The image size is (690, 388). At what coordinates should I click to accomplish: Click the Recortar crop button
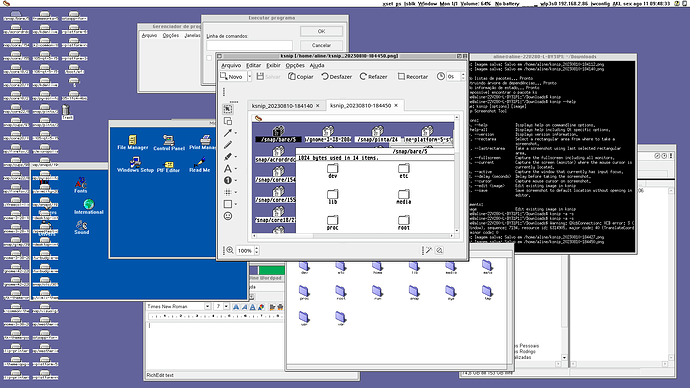point(413,77)
